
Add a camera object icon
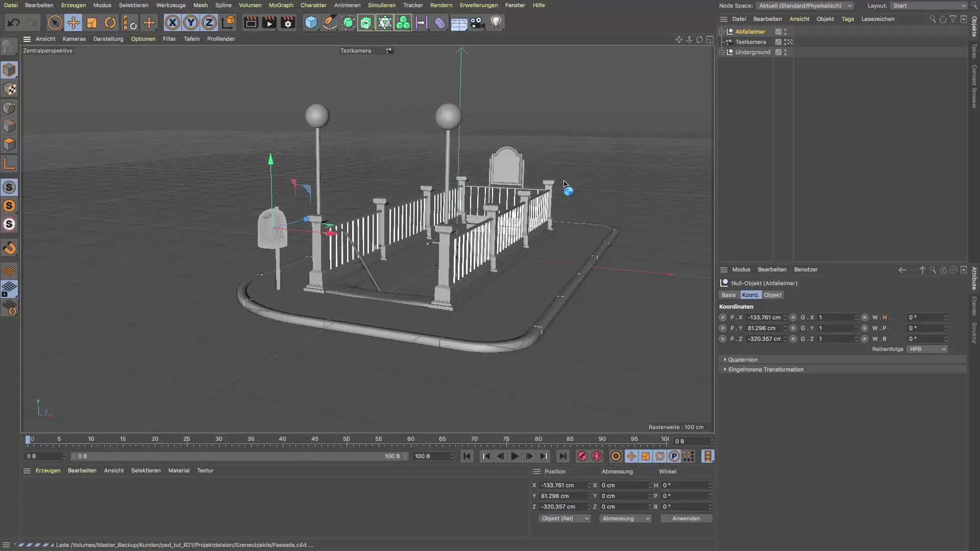click(477, 22)
